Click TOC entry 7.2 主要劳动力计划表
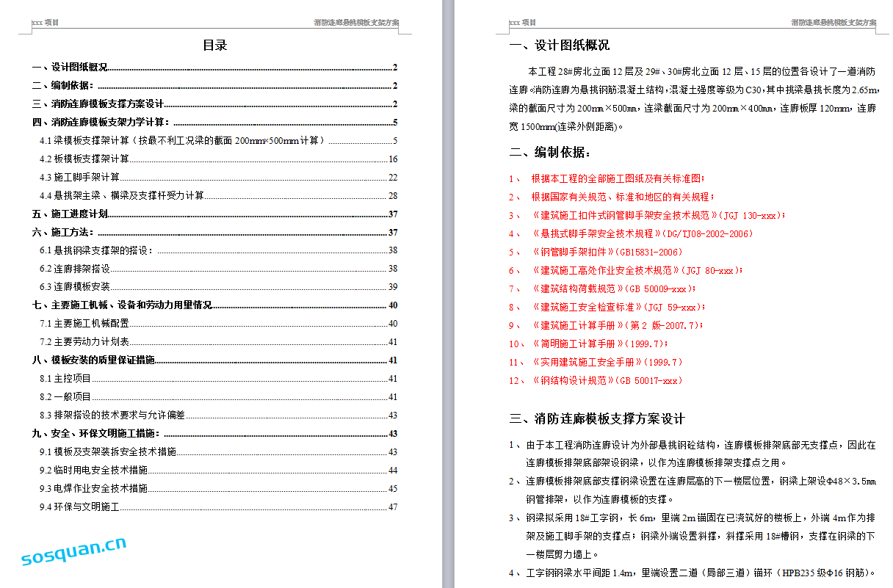The width and height of the screenshot is (893, 588). [x=84, y=342]
